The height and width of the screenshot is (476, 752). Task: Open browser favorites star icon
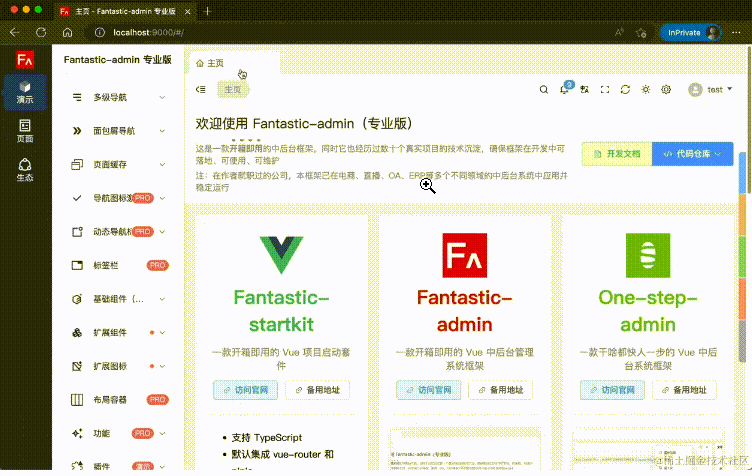click(641, 33)
